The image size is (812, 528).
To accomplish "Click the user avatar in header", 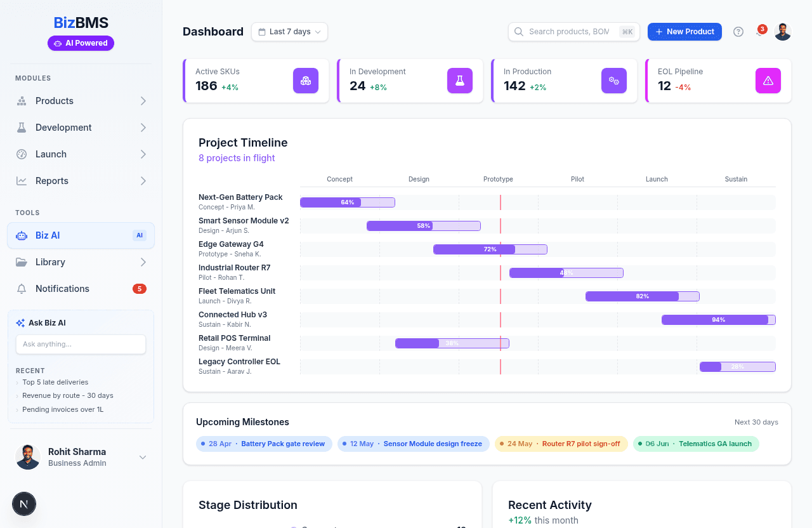I will (783, 32).
